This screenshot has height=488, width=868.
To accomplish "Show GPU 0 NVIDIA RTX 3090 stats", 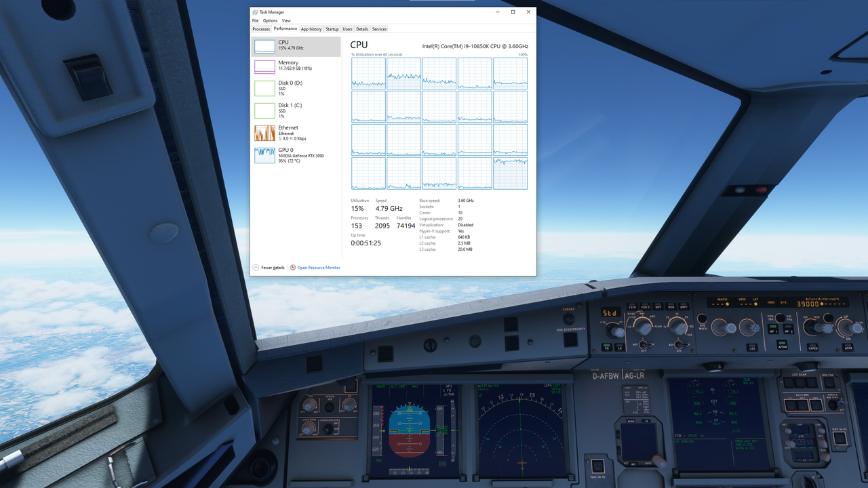I will [x=296, y=155].
